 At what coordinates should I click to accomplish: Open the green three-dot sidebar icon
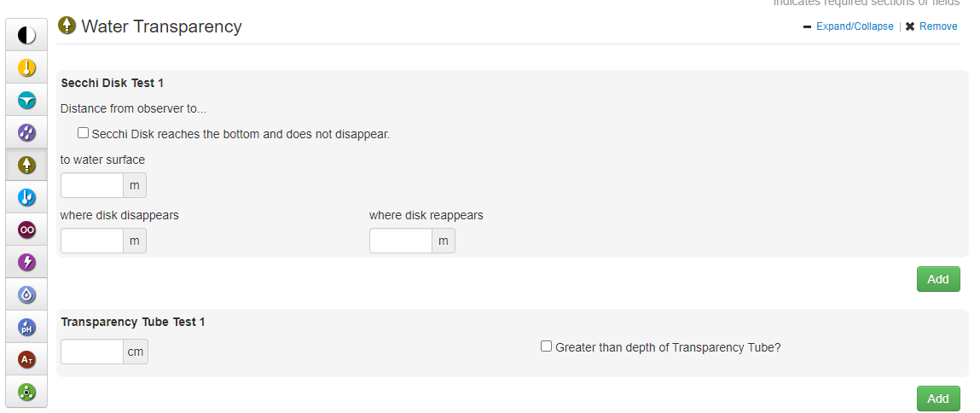26,392
